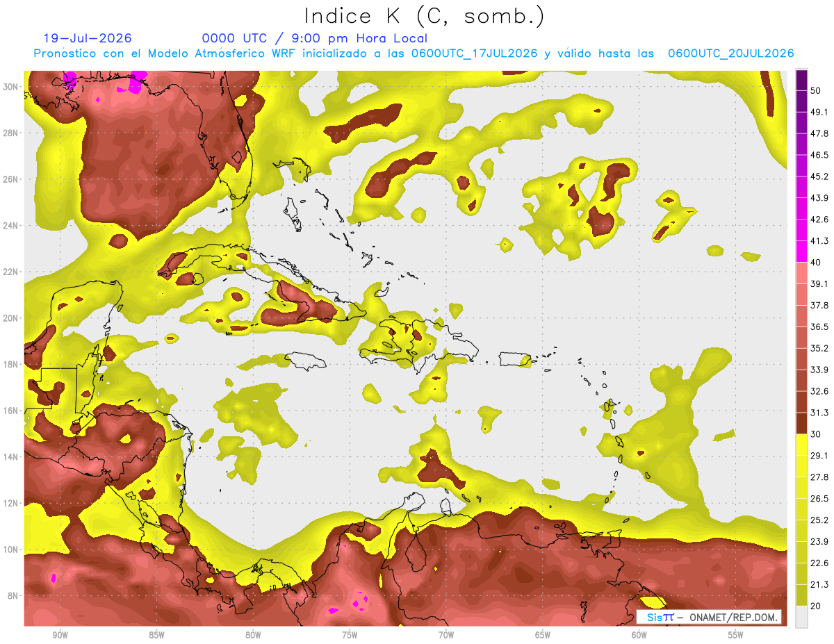Click the '22N' latitude label

pos(12,272)
